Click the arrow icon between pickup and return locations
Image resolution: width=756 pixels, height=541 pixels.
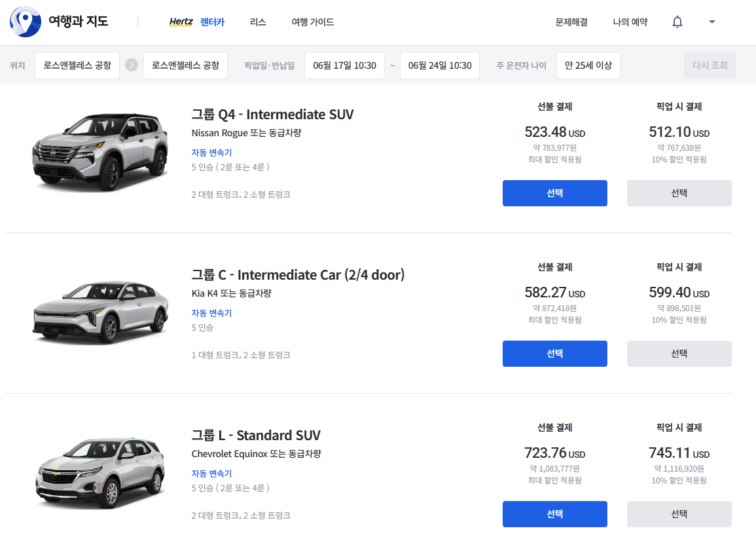tap(132, 65)
